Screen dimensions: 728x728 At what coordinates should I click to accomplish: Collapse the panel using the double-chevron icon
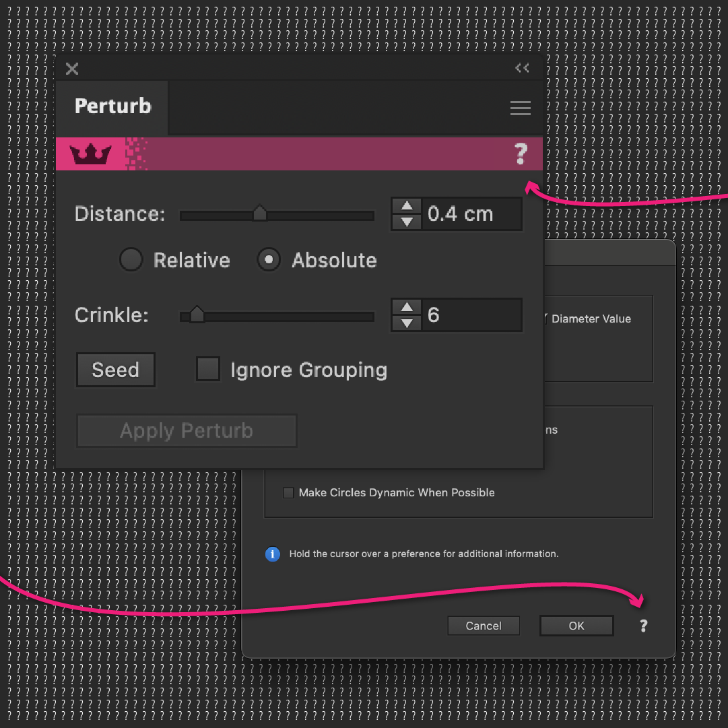click(522, 68)
